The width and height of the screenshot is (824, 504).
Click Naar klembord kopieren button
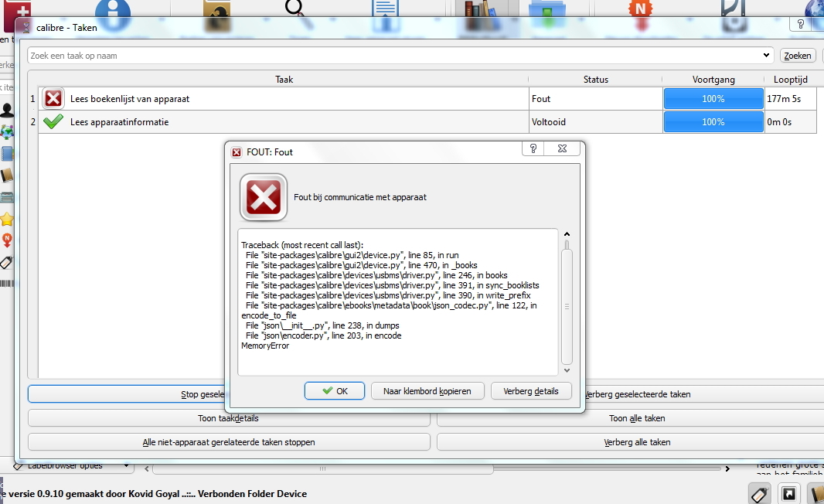427,391
